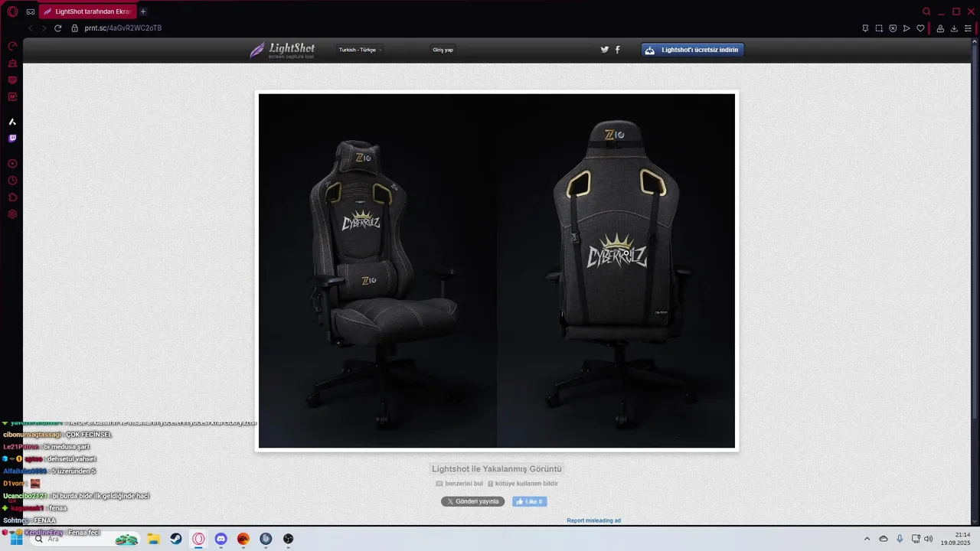Go forward to the next page
The image size is (980, 551).
tap(44, 28)
